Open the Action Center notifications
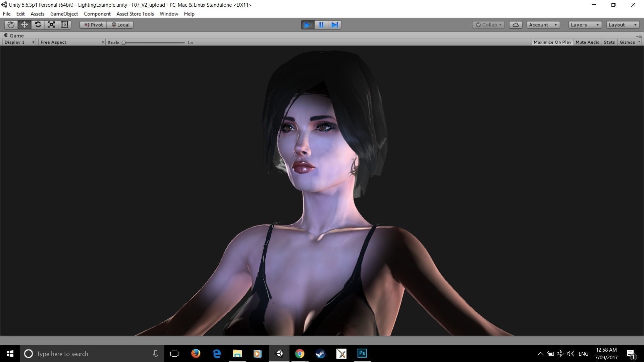Viewport: 644px width, 362px height. tap(631, 354)
